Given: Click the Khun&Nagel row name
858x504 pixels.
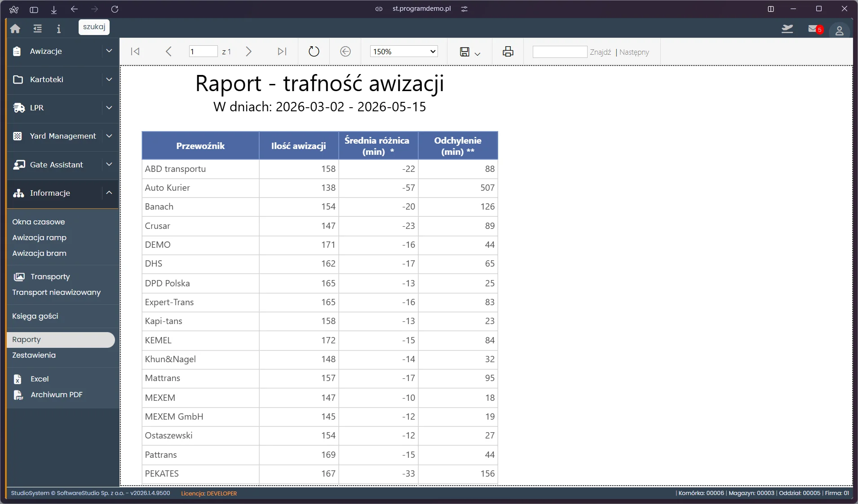Looking at the screenshot, I should [170, 359].
